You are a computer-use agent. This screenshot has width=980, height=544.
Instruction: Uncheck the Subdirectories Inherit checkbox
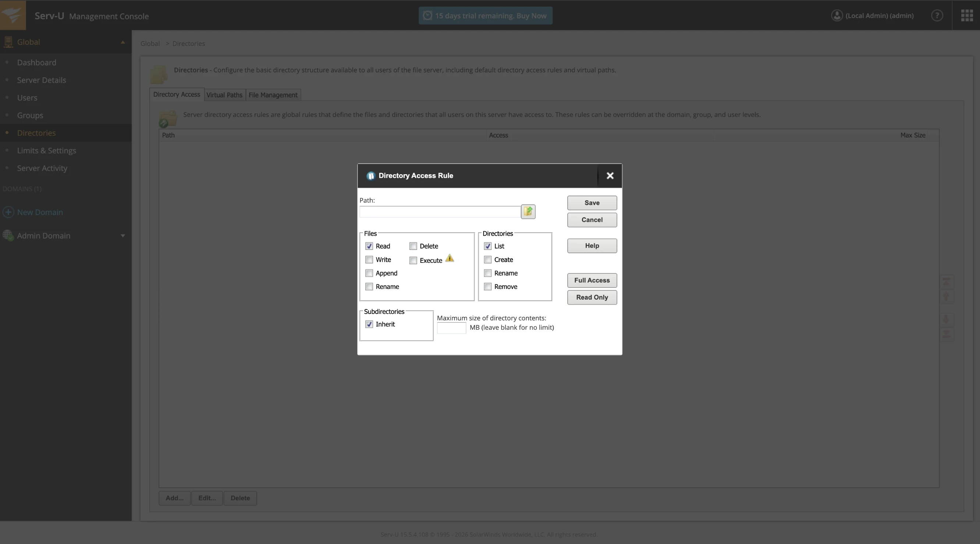point(369,324)
